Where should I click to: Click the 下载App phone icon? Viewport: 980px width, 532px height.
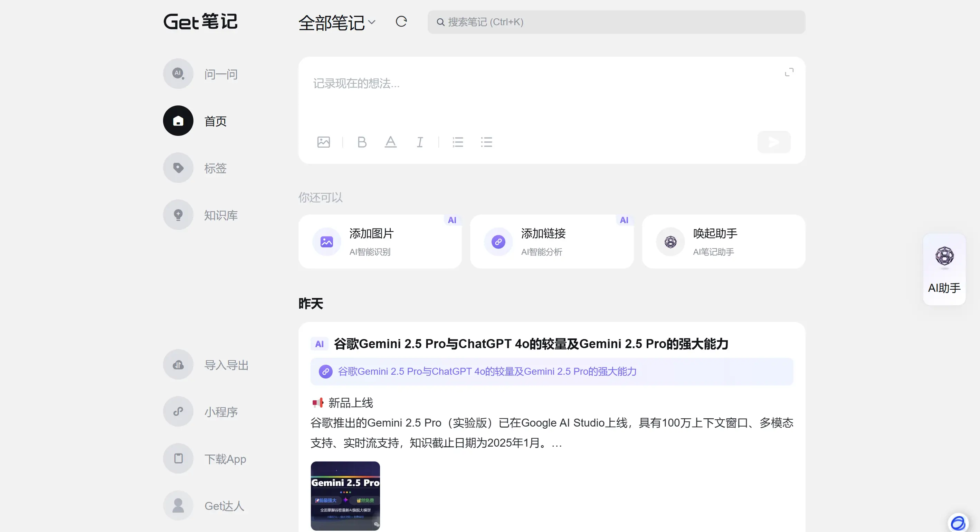tap(178, 458)
